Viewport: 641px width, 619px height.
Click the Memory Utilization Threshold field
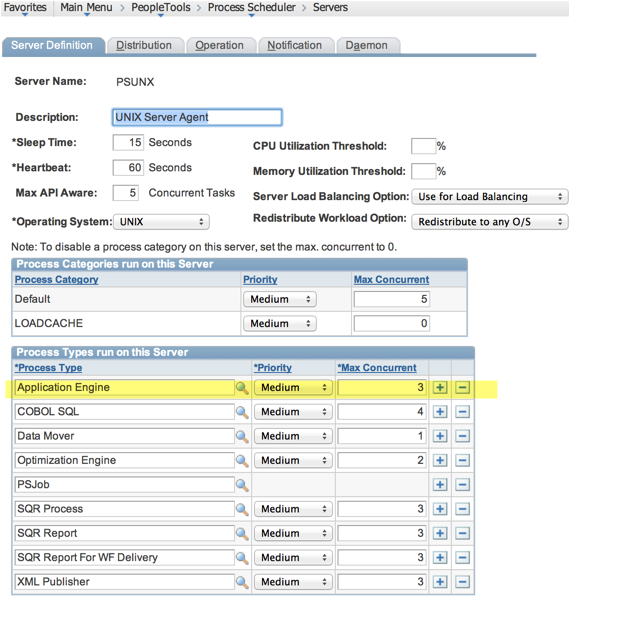click(x=423, y=171)
